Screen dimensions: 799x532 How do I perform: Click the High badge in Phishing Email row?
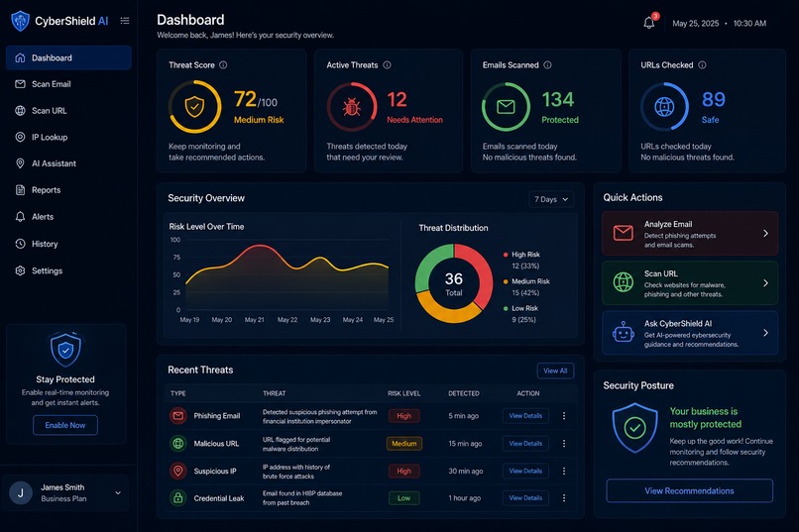click(404, 416)
